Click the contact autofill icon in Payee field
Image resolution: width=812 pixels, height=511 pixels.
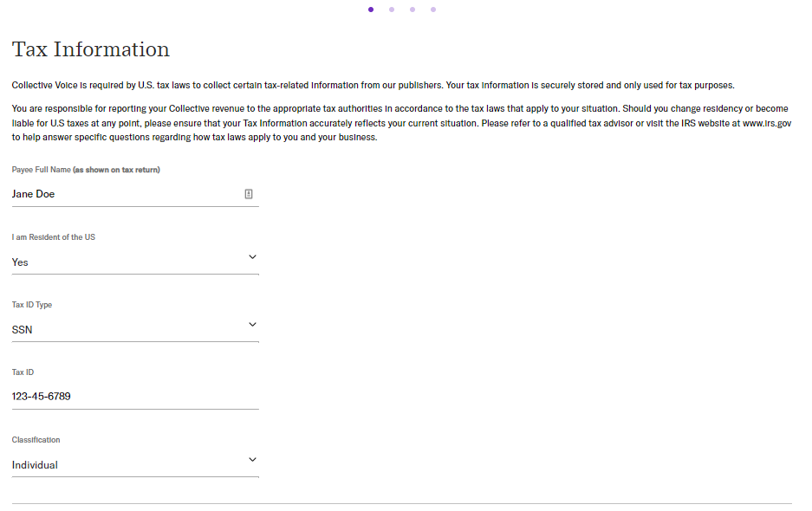249,194
